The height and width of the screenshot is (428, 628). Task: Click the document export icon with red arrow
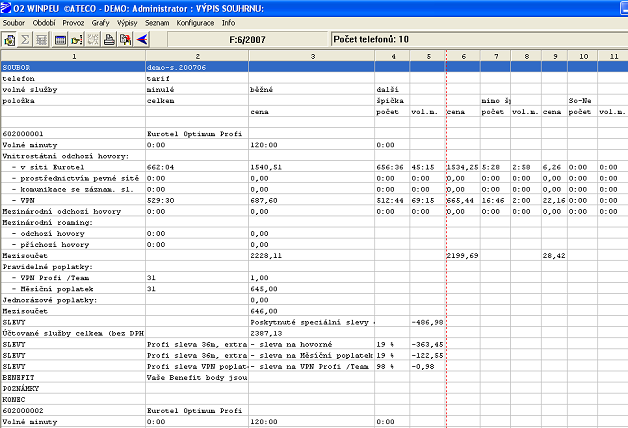[126, 40]
